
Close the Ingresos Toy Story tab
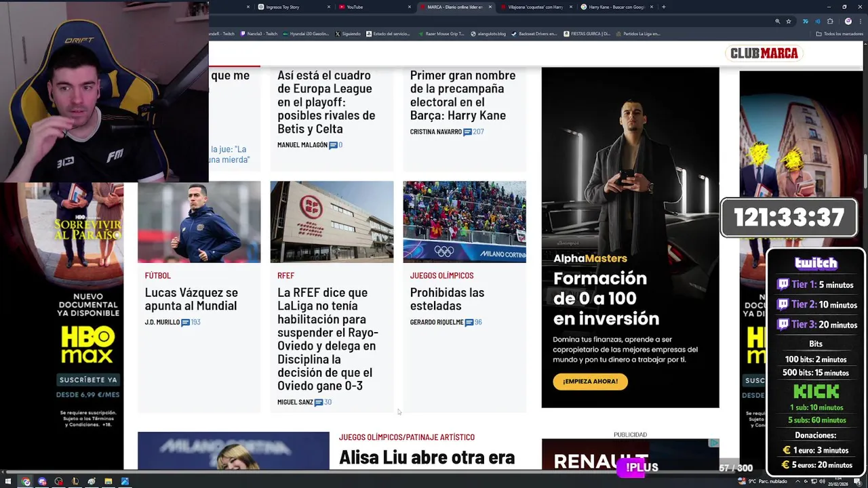329,7
